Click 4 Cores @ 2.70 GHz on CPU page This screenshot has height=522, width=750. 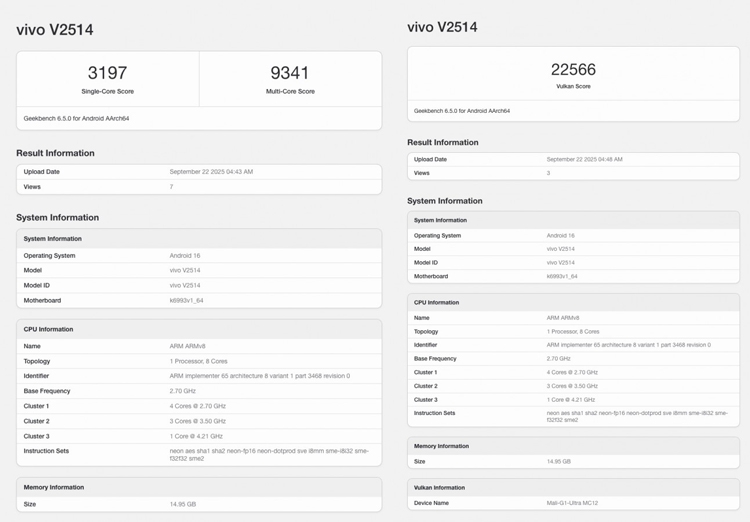pyautogui.click(x=198, y=406)
